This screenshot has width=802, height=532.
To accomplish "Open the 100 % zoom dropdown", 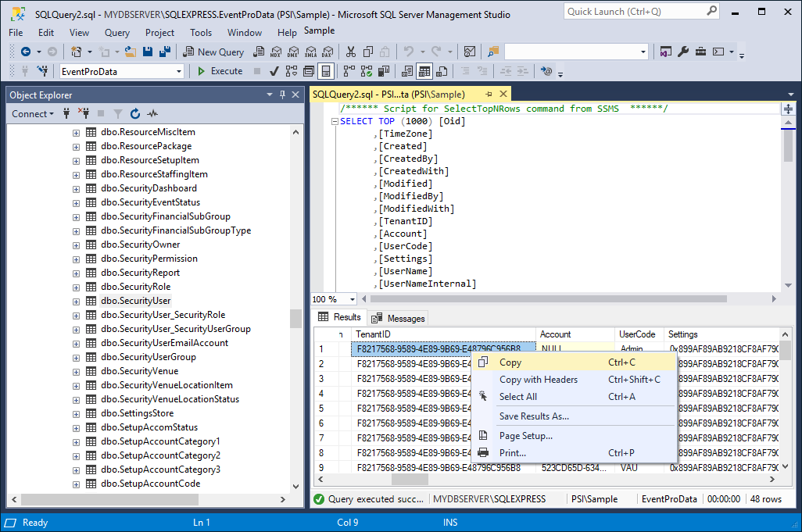I will 352,299.
